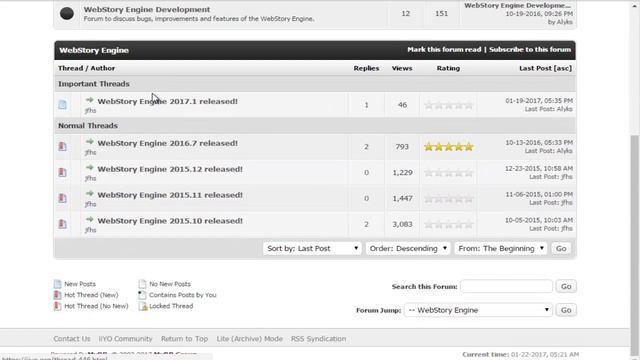
Task: Open Contact Us footer link
Action: tap(72, 339)
